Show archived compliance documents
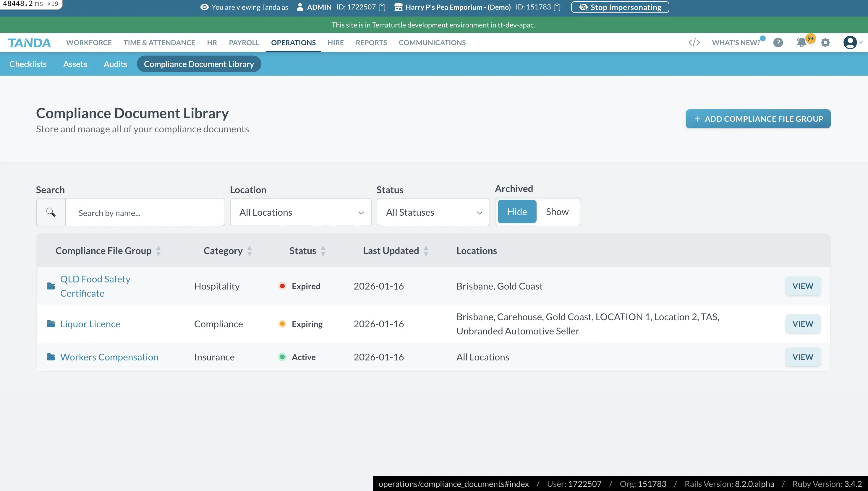 557,212
